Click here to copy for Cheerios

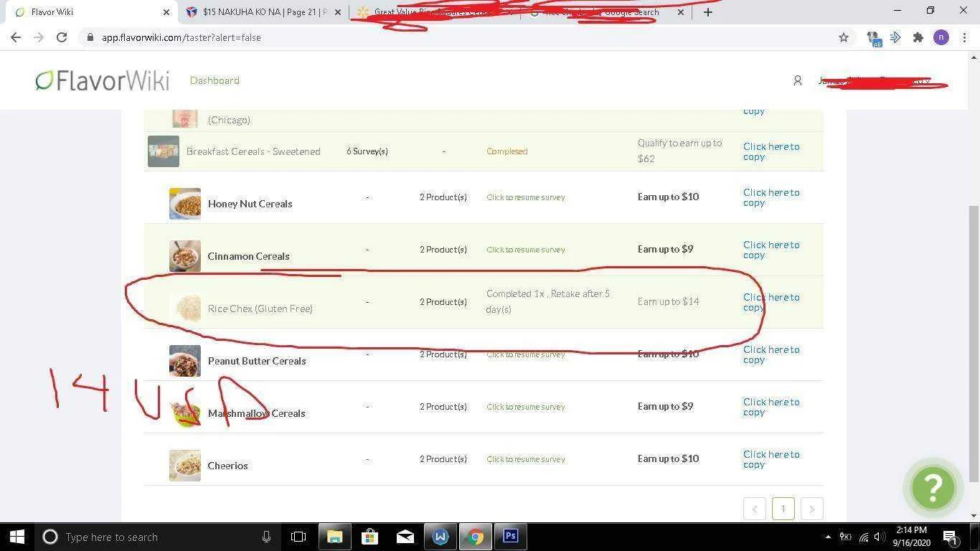click(771, 459)
